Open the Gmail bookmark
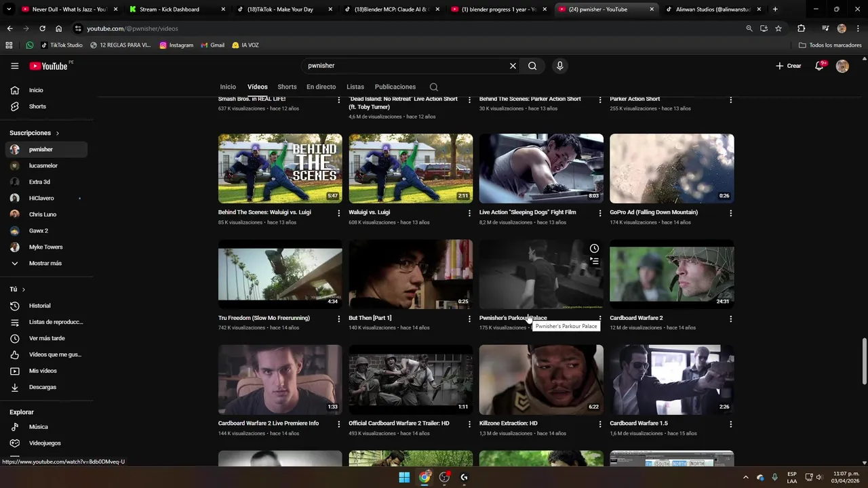The width and height of the screenshot is (868, 488). 212,45
